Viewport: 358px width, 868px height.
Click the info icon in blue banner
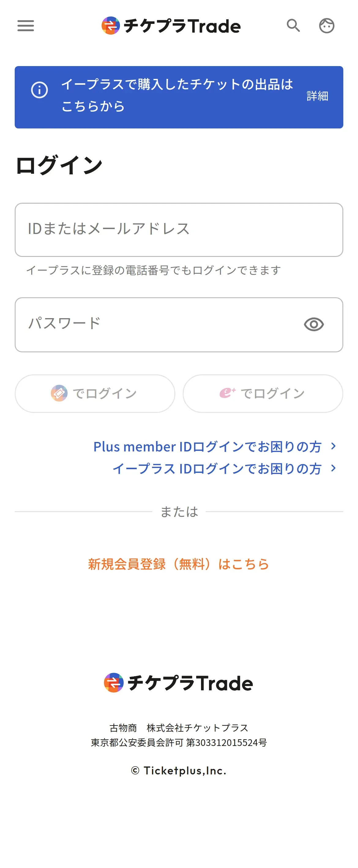(39, 90)
